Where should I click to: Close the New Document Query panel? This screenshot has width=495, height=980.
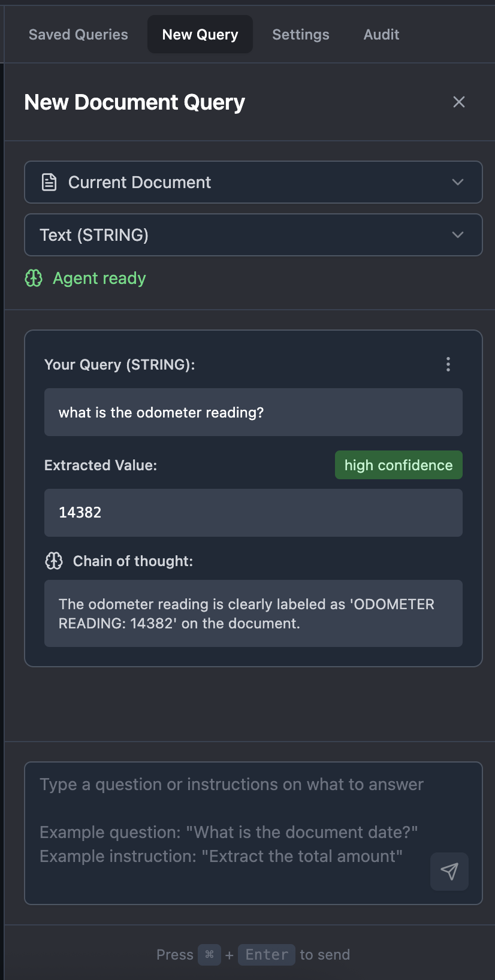pos(459,102)
